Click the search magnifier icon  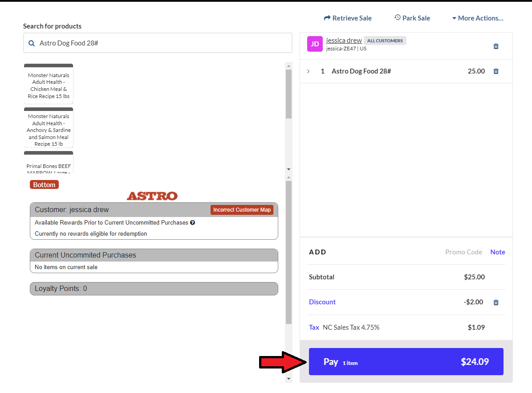32,43
